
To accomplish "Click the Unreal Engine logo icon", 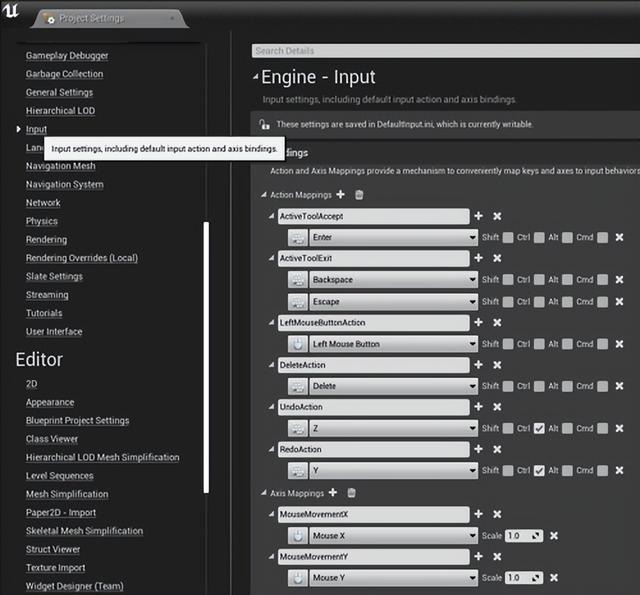I will tap(11, 10).
